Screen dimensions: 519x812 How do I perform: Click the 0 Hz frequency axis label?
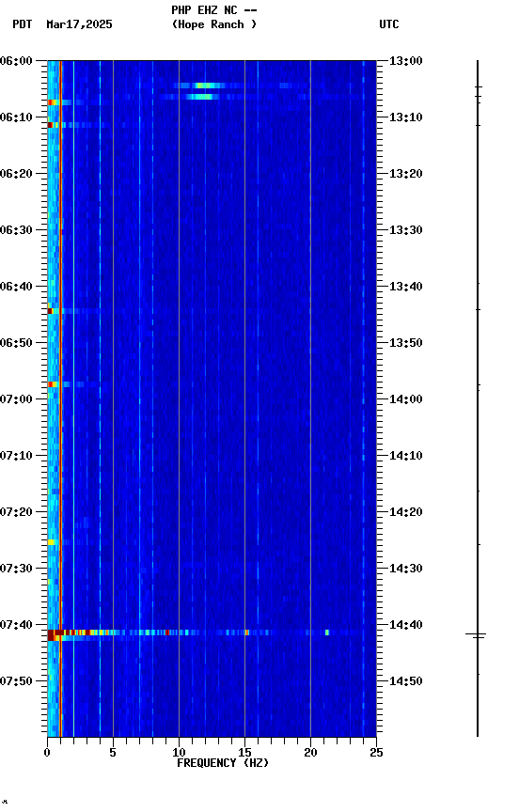47,753
